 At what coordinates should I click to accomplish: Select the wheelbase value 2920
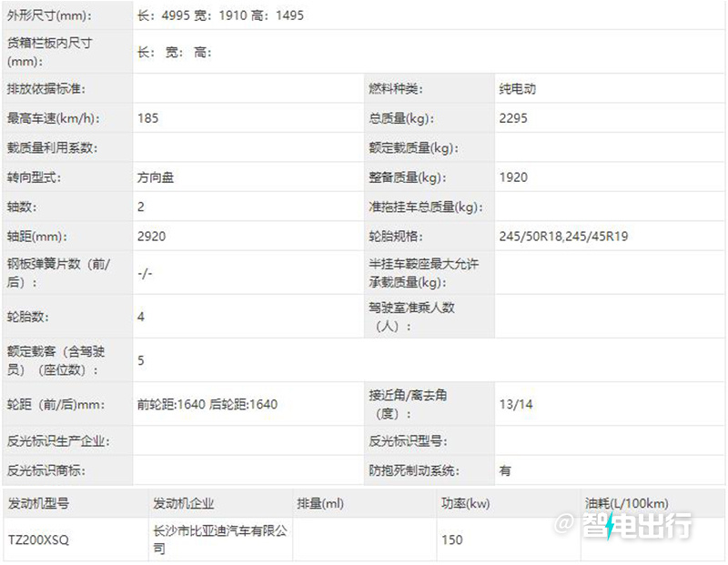pyautogui.click(x=151, y=236)
